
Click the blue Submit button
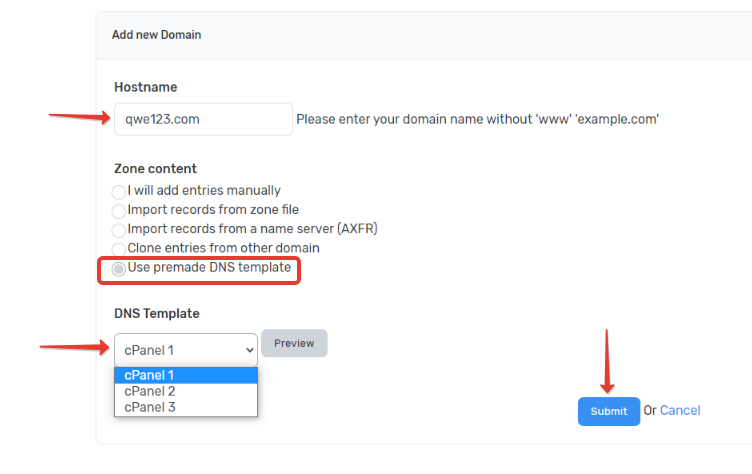pyautogui.click(x=608, y=411)
